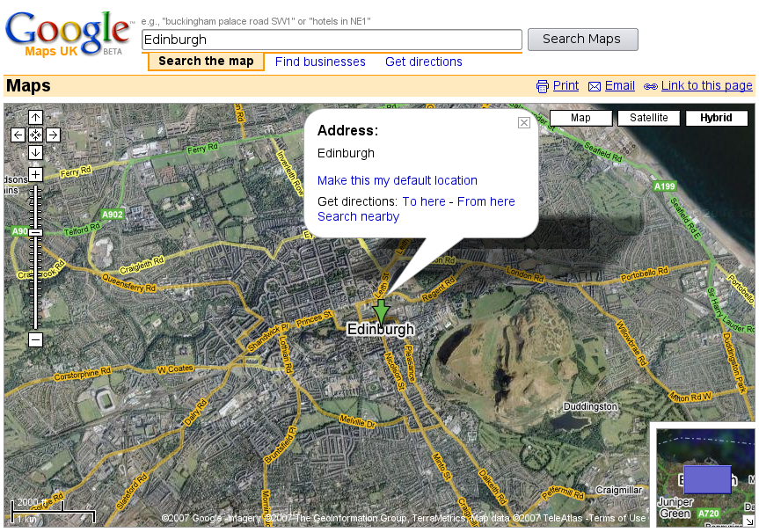Click the printer icon
The height and width of the screenshot is (532, 759).
coord(543,86)
